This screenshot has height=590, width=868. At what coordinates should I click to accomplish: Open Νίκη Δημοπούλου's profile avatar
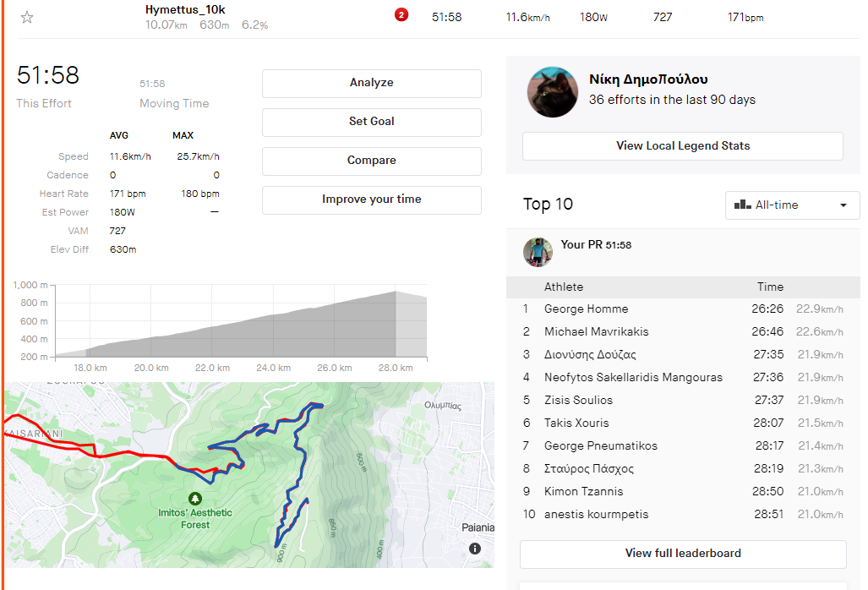tap(553, 92)
